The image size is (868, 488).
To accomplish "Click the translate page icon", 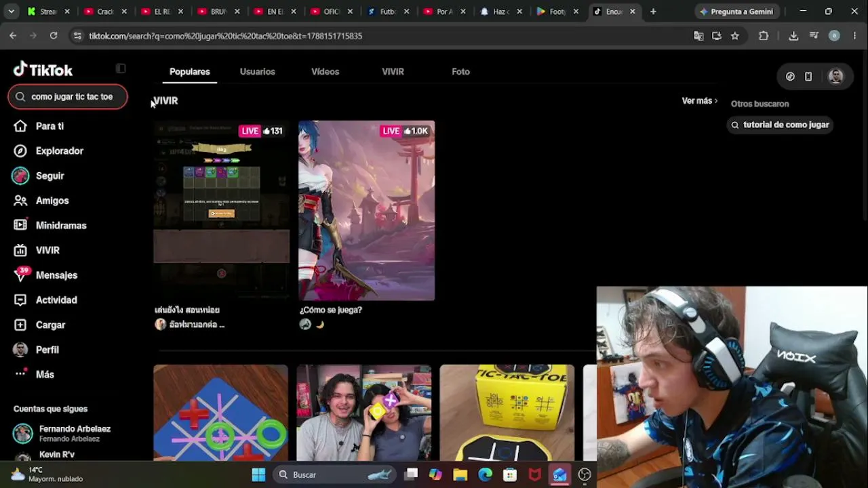I will 698,36.
